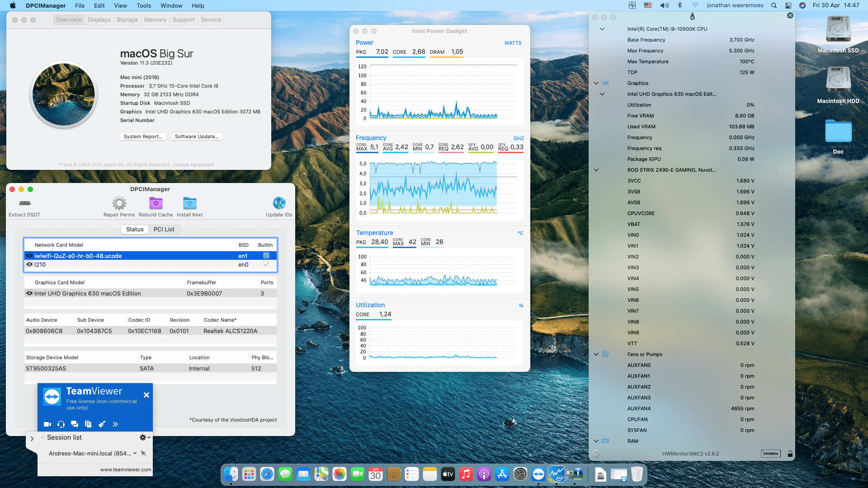The height and width of the screenshot is (488, 868).
Task: Select the AUXFAN4 4655 rpm row
Action: pos(691,408)
